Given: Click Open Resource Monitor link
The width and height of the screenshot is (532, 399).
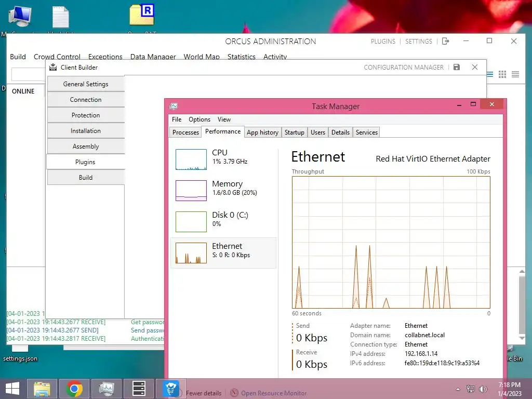Looking at the screenshot, I should (273, 393).
